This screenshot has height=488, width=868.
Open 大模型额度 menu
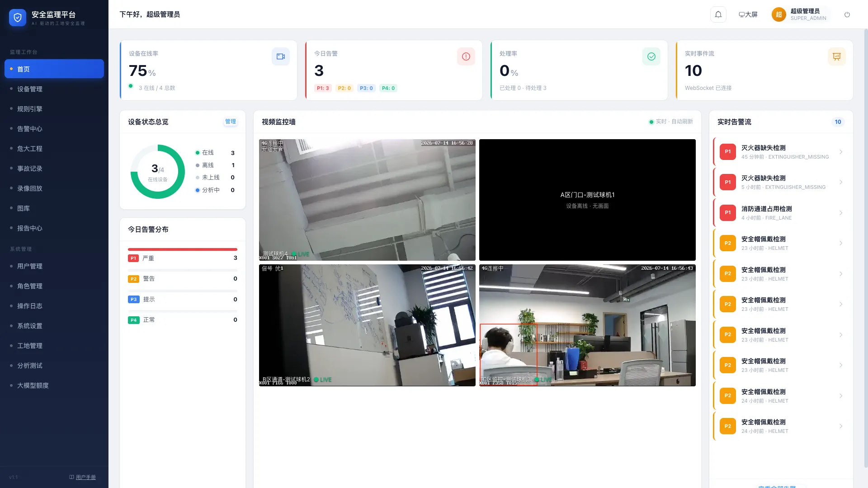pyautogui.click(x=54, y=385)
